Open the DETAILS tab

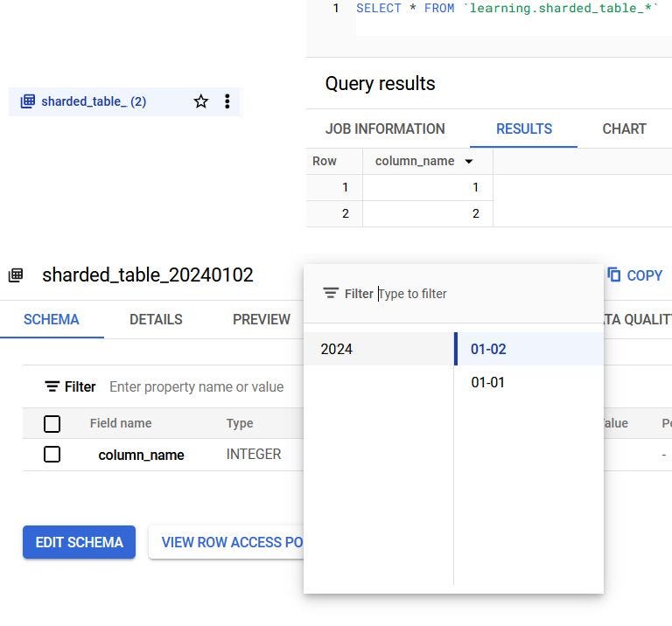coord(156,319)
